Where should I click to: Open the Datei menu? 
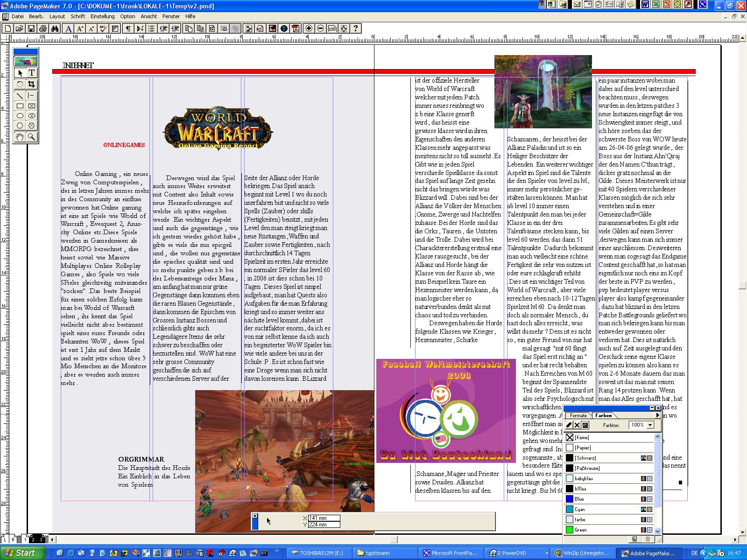(x=18, y=16)
